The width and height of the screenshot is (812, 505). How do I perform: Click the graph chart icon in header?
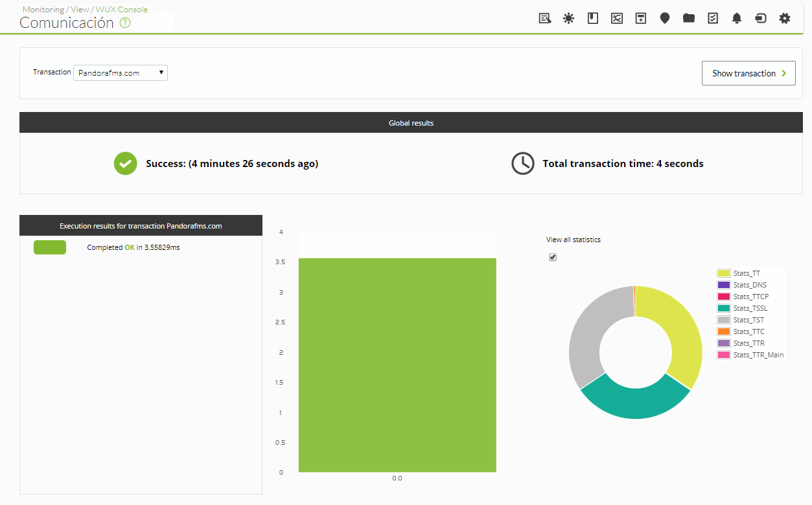tap(617, 18)
